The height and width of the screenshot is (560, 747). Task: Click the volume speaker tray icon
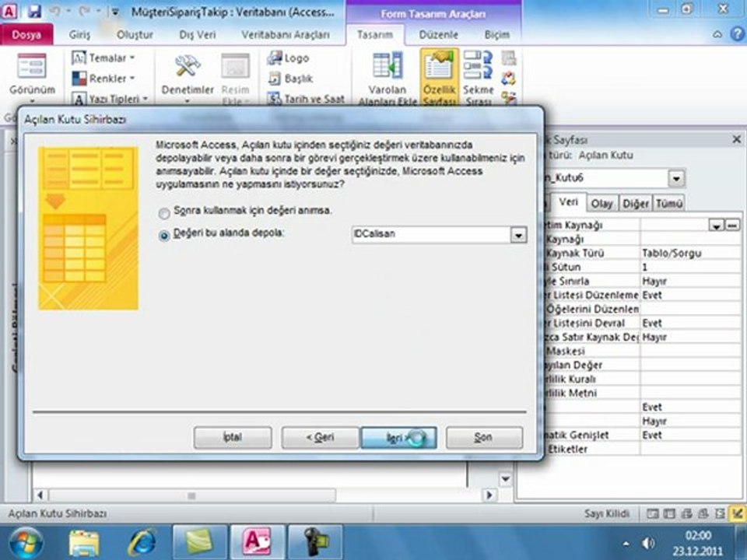(648, 544)
